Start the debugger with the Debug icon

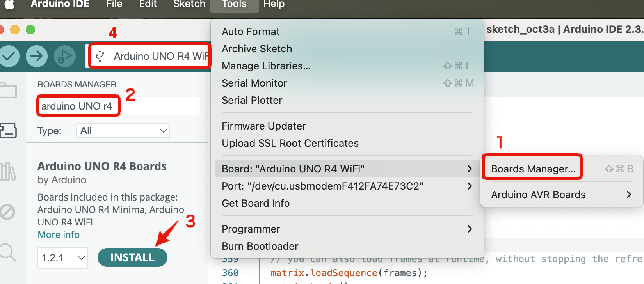65,56
